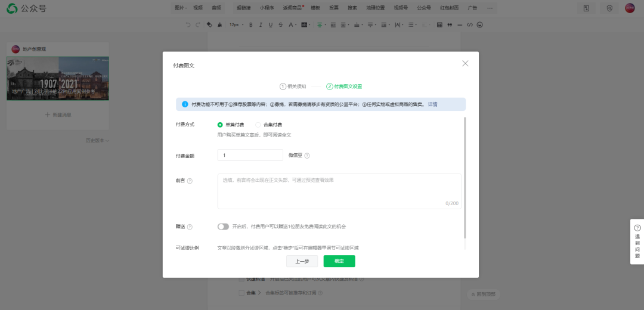The height and width of the screenshot is (310, 644).
Task: Click the emoji icon in editor toolbar
Action: (x=479, y=25)
